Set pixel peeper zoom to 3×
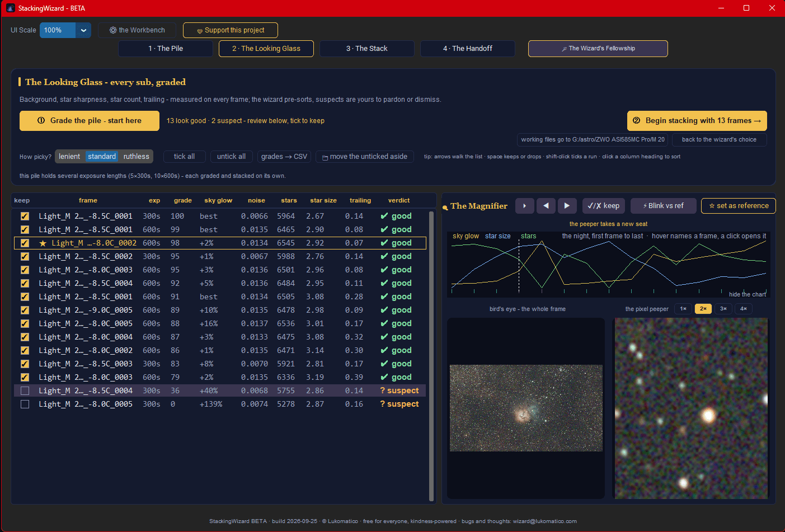This screenshot has width=785, height=532. click(x=723, y=309)
